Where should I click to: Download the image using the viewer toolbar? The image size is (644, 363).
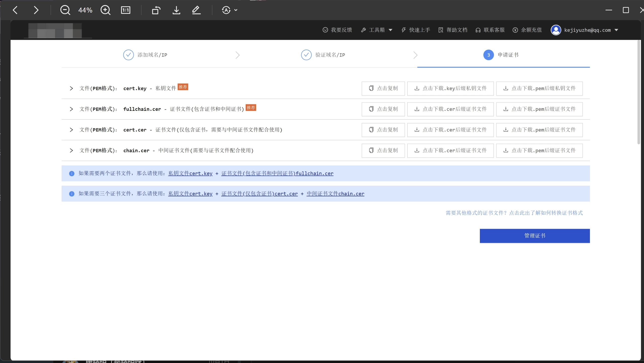tap(176, 10)
